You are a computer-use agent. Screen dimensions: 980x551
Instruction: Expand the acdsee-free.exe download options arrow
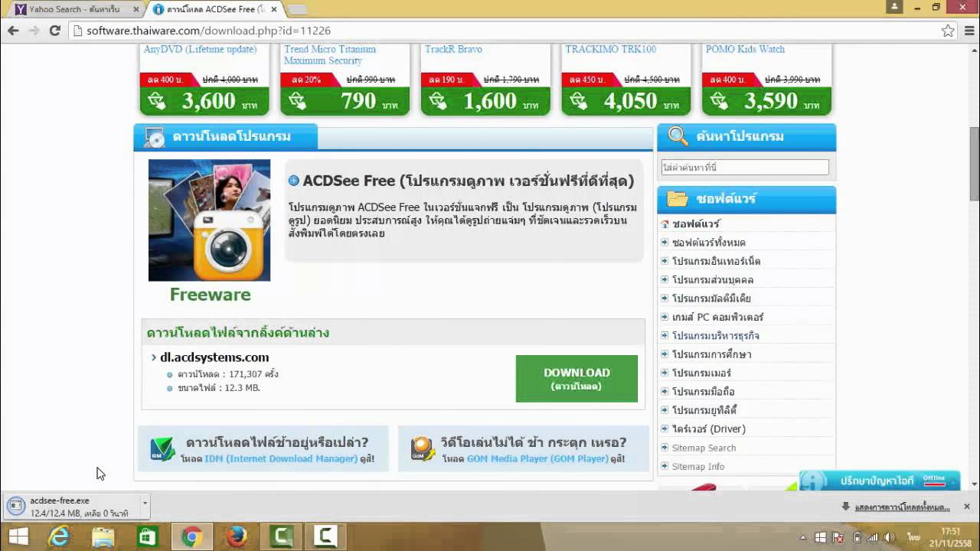145,507
